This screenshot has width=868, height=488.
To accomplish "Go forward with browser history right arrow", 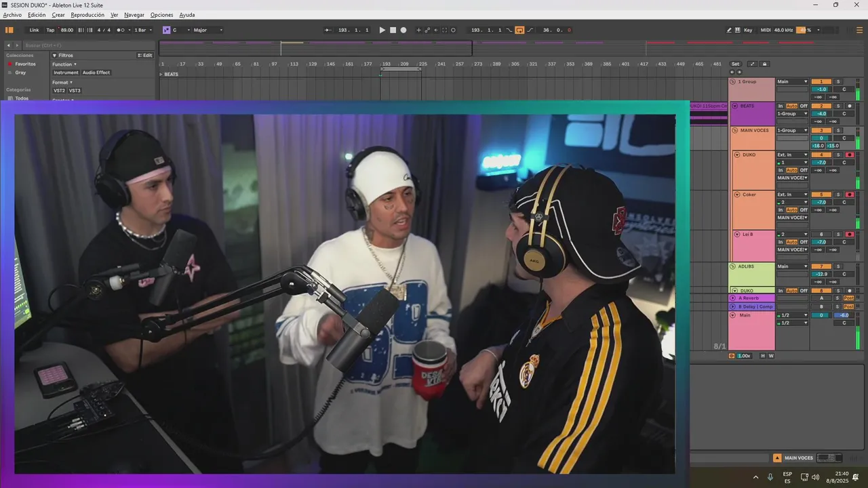I will pos(17,45).
